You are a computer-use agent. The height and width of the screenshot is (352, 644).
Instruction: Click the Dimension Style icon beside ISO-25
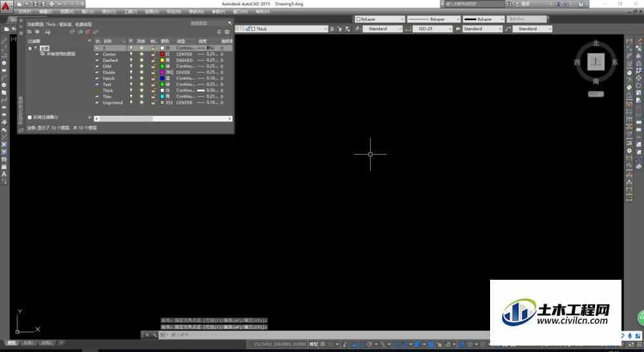[408, 29]
